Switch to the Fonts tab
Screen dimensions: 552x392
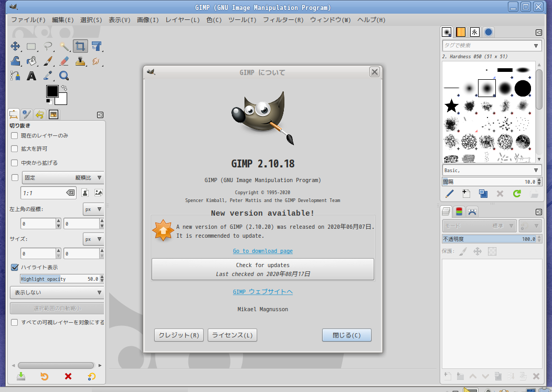pyautogui.click(x=474, y=32)
